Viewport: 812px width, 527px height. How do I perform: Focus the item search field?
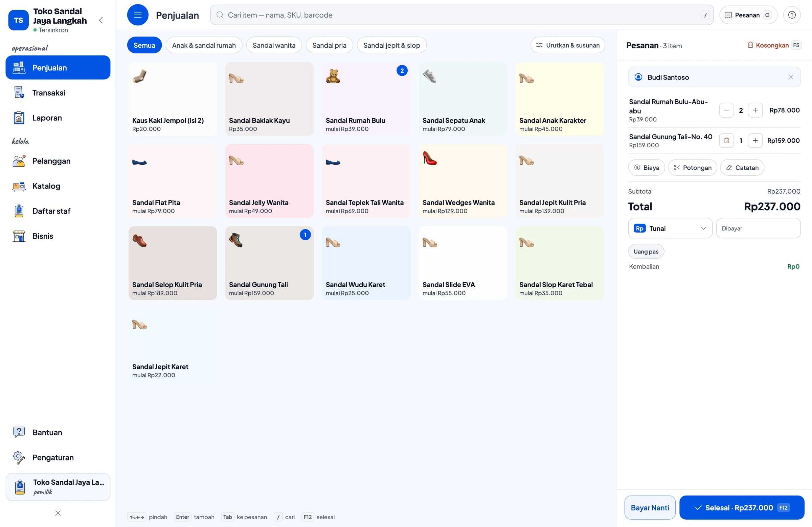461,15
